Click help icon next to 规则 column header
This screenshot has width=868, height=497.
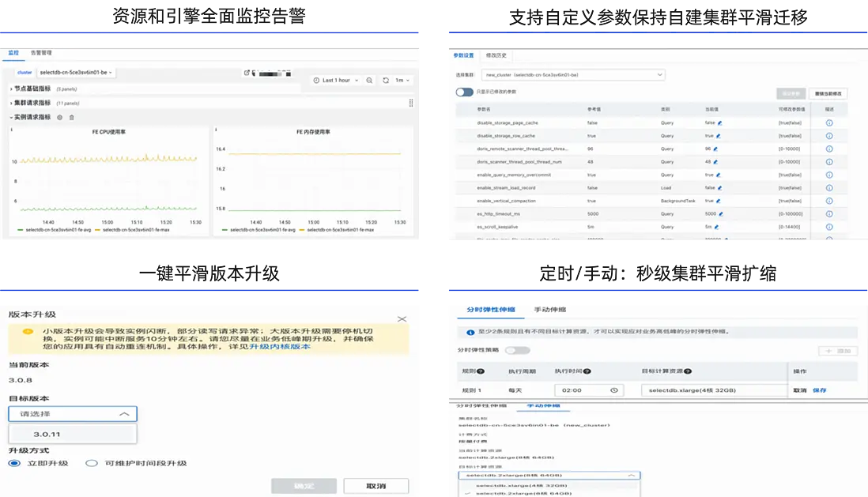coord(481,371)
